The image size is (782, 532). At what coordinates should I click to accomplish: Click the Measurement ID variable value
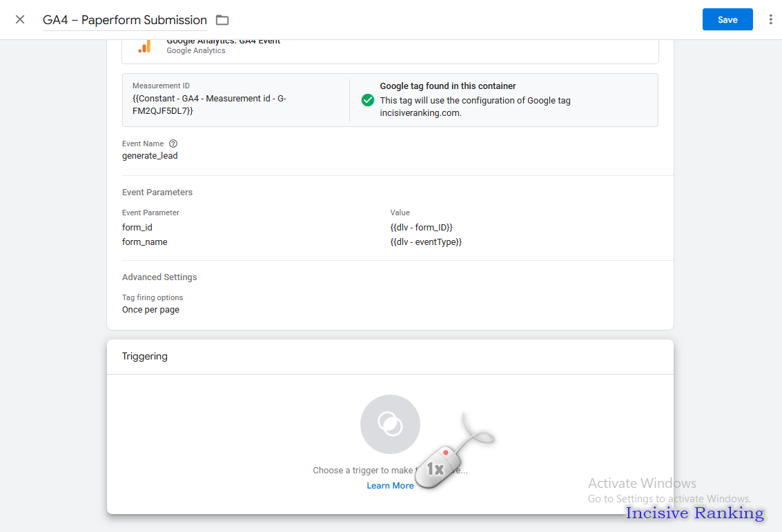(x=209, y=105)
